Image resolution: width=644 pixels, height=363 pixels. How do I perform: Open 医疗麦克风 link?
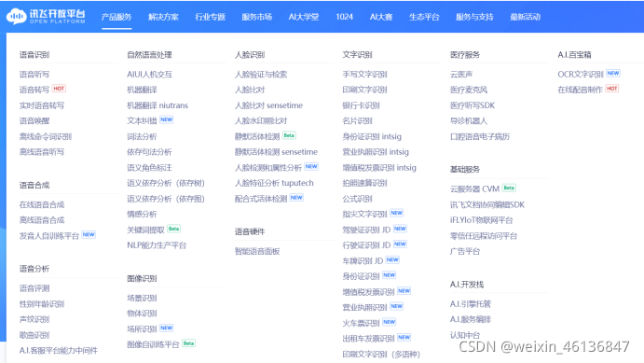(x=469, y=90)
